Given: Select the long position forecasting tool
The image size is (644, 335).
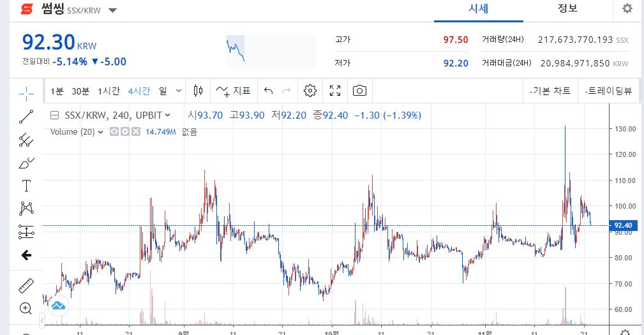Looking at the screenshot, I should (26, 232).
